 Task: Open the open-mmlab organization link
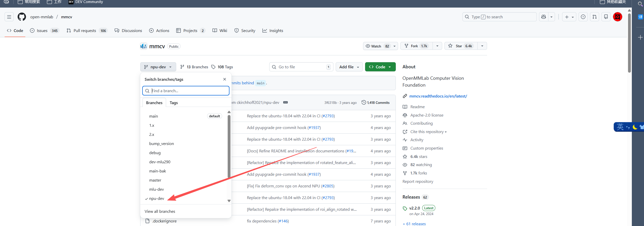coord(42,17)
